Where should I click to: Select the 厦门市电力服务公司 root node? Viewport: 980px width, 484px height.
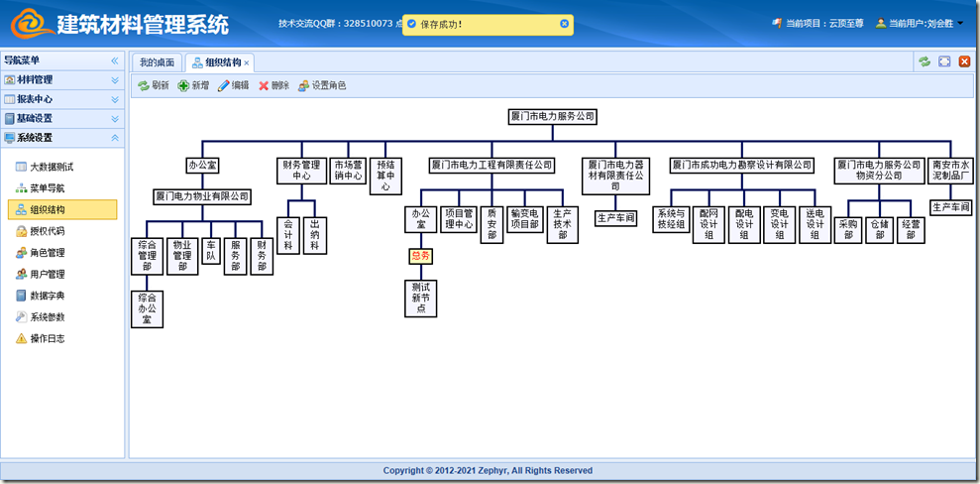pos(553,117)
